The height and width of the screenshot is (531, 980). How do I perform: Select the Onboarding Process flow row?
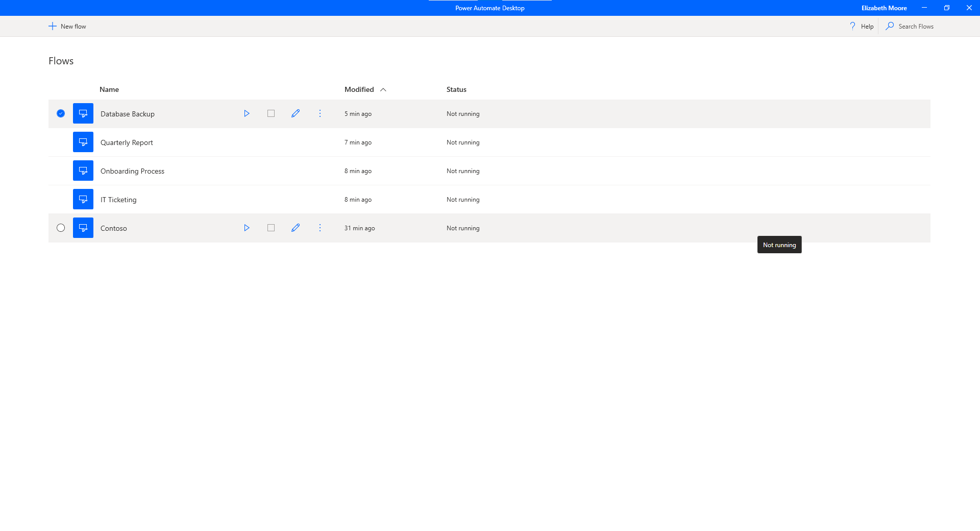[x=132, y=171]
